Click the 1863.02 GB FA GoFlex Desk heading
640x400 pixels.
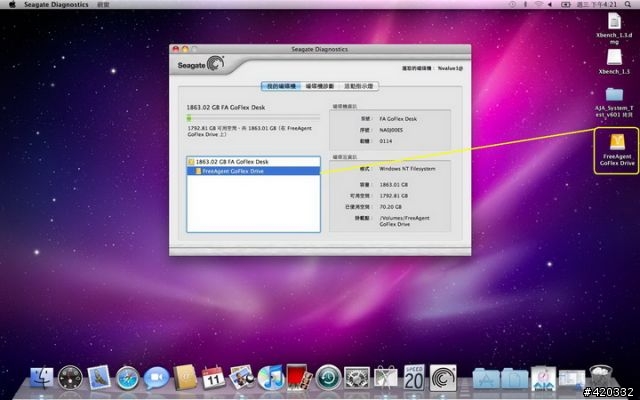click(226, 107)
